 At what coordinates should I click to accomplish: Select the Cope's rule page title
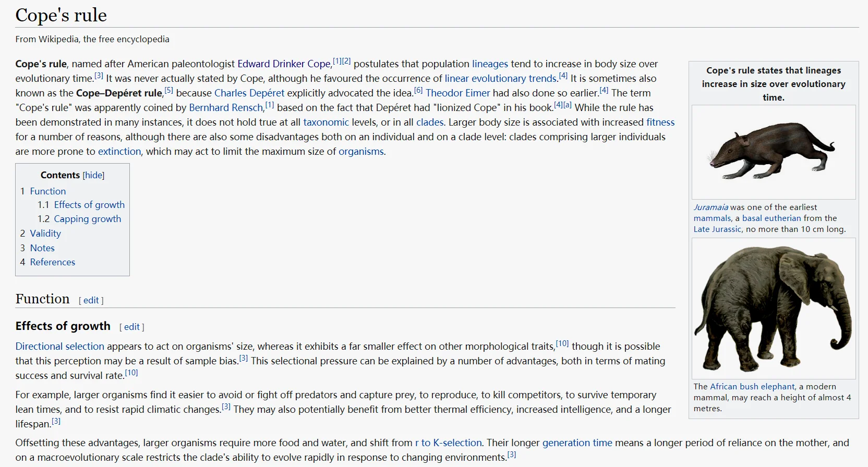[x=61, y=15]
